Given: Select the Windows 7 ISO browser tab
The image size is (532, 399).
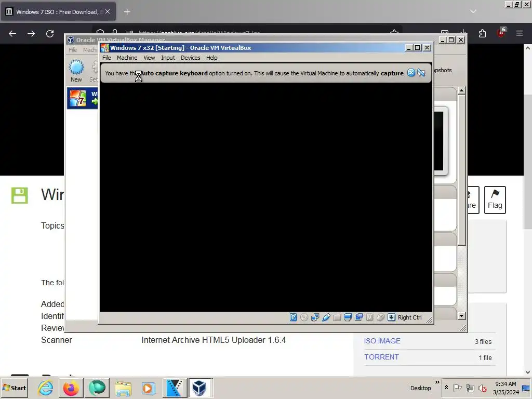Looking at the screenshot, I should click(x=58, y=11).
